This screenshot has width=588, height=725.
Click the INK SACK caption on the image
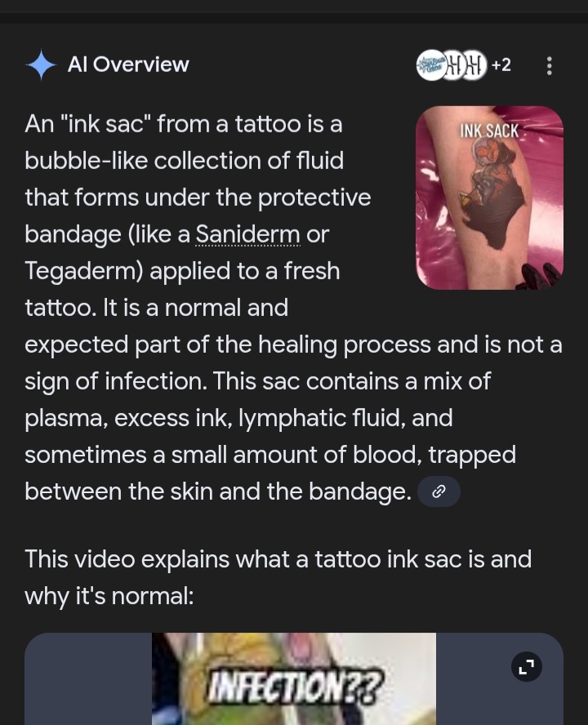tap(489, 131)
